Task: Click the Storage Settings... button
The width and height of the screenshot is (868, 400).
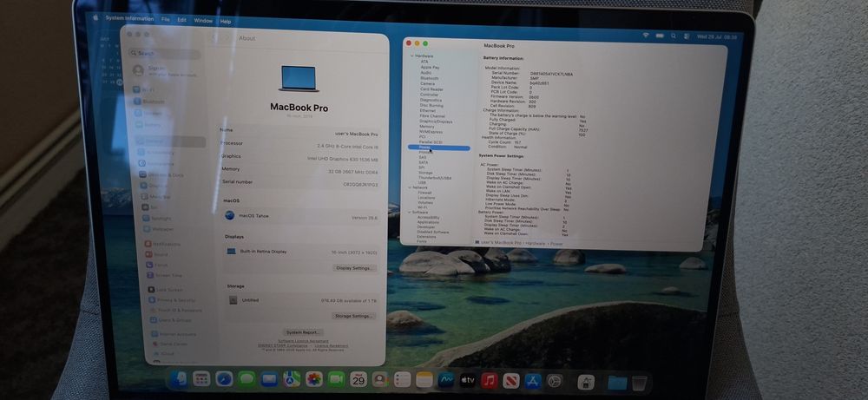Action: coord(354,316)
